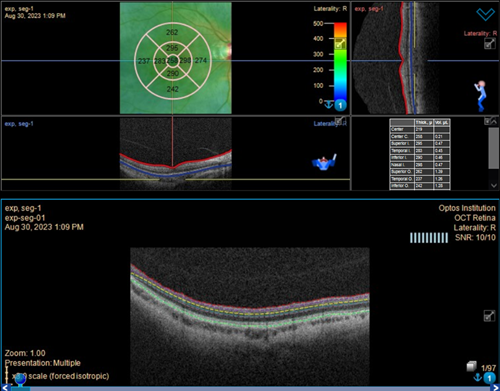Go to the next slice with the right arrow
This screenshot has height=391, width=500.
[496, 388]
